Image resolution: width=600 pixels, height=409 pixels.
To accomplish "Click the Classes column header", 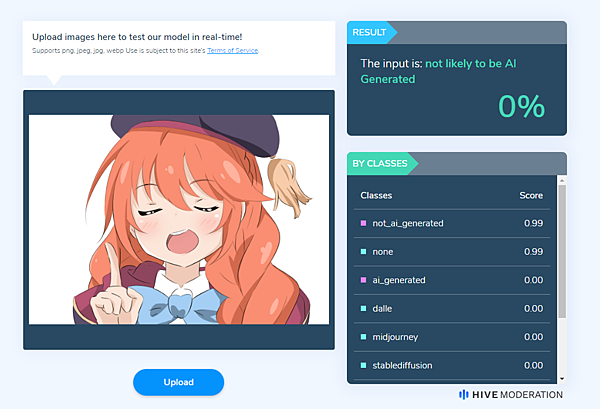I will click(376, 196).
